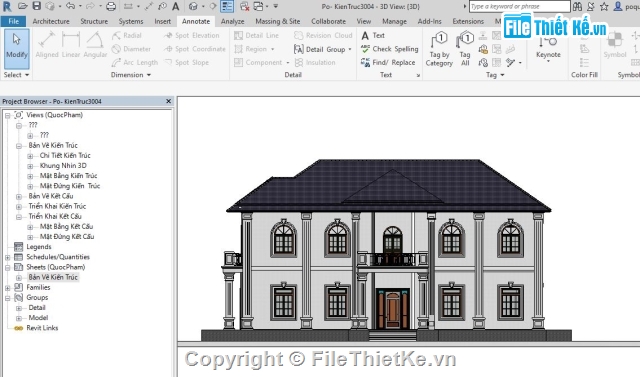Click the Material Tag icon

click(483, 62)
